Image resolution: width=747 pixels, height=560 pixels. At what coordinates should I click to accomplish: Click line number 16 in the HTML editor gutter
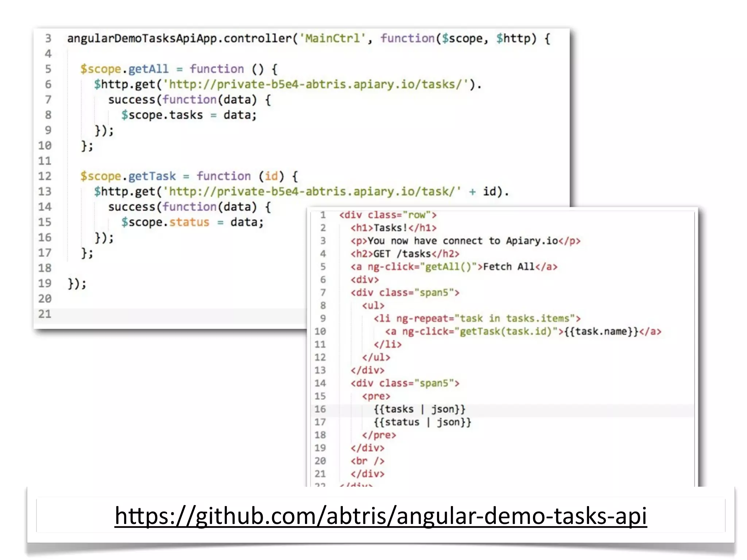320,409
